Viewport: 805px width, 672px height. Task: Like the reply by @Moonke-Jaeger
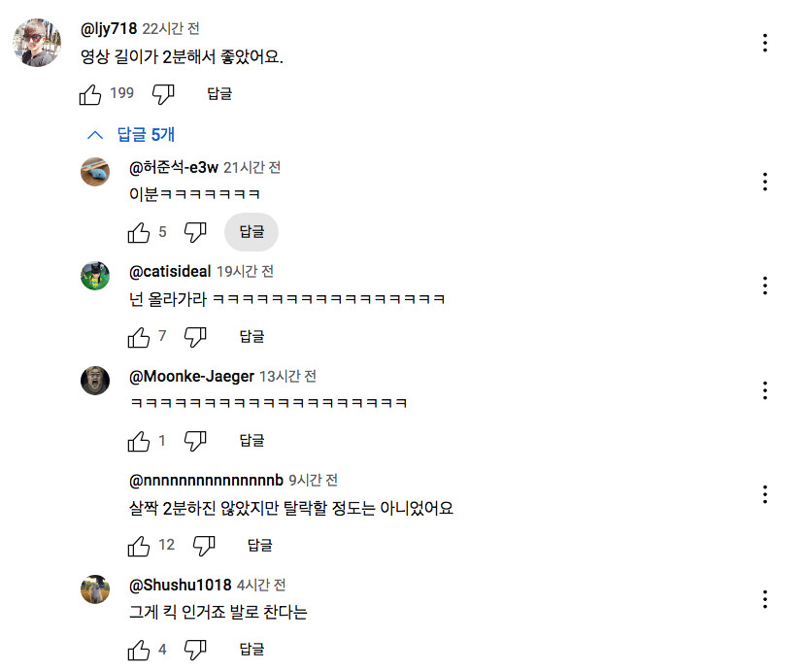139,441
